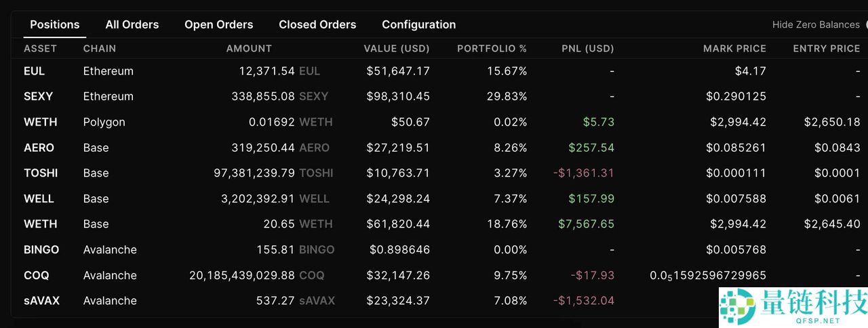Select the TOSHI asset row
This screenshot has width=868, height=328.
point(41,173)
